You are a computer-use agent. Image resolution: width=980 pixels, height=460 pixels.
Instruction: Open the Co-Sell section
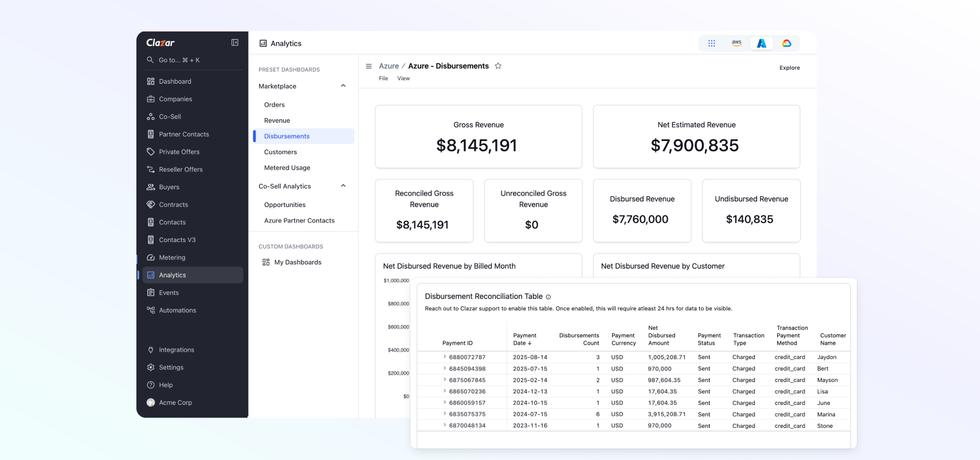tap(193, 116)
